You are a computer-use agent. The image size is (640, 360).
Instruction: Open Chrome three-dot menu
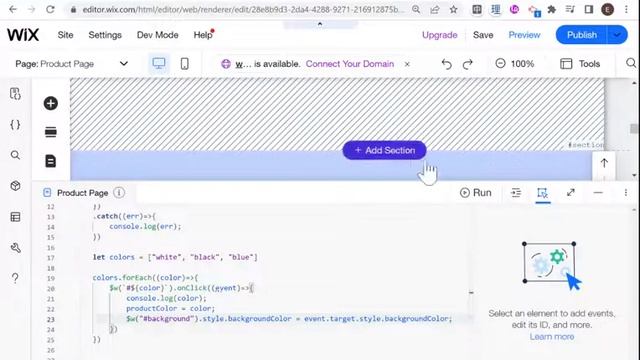627,9
